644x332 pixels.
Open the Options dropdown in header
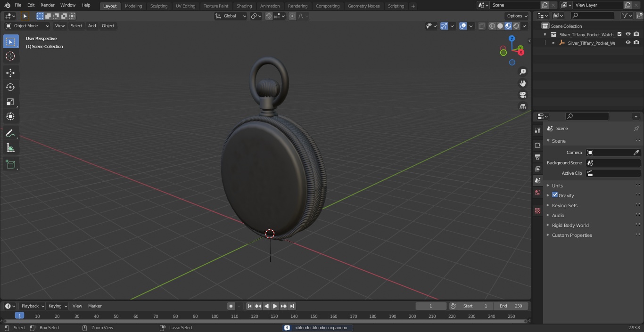click(517, 16)
